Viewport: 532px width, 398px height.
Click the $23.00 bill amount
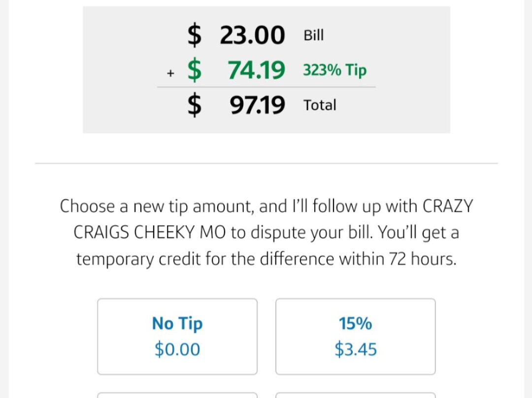252,35
